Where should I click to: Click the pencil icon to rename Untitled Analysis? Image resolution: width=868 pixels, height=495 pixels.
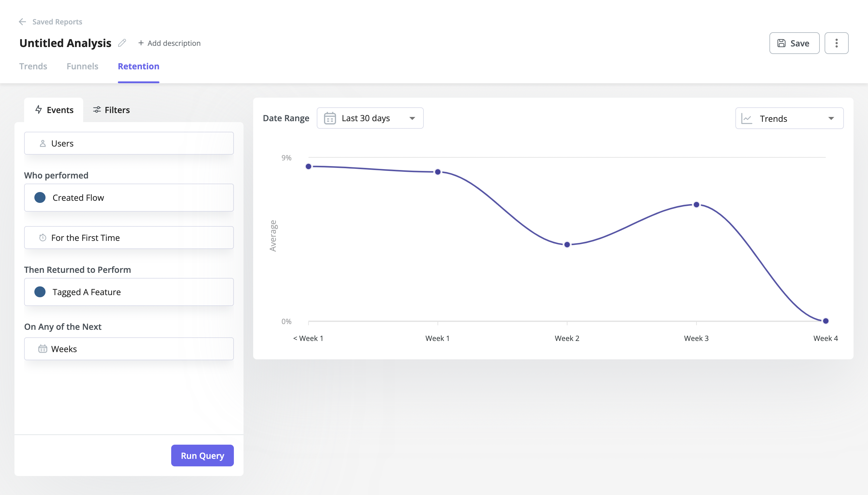point(122,43)
